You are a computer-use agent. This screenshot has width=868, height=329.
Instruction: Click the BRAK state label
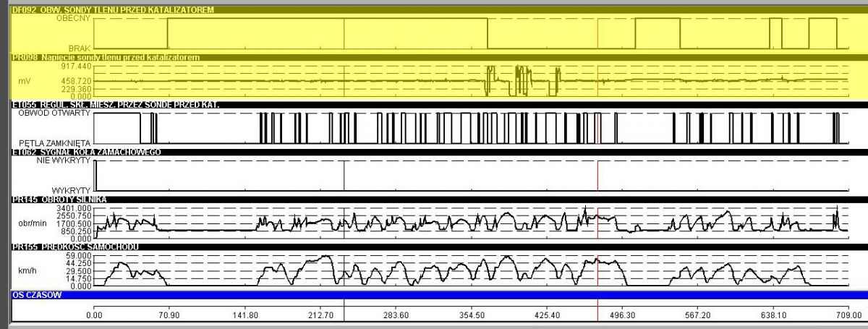[80, 48]
